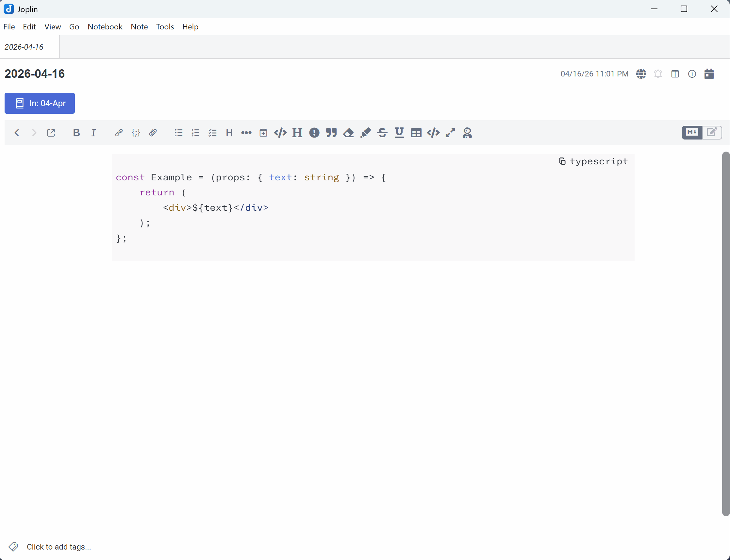The width and height of the screenshot is (730, 560).
Task: Insert a hyperlink with link icon
Action: pyautogui.click(x=119, y=133)
